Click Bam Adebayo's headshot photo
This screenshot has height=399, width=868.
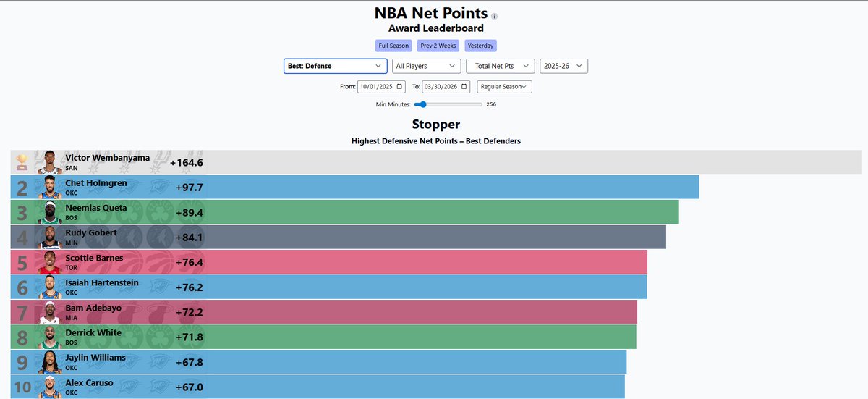click(x=50, y=312)
